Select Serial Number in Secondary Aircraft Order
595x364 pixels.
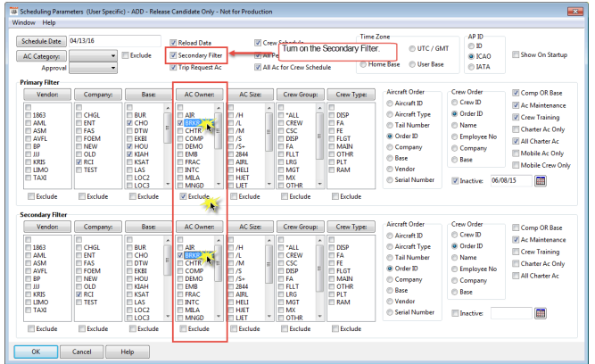[x=390, y=312]
